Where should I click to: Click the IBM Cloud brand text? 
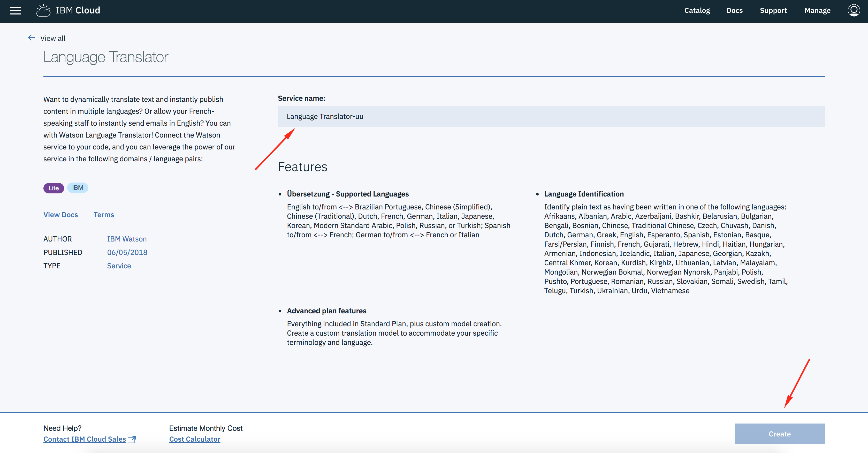tap(78, 10)
